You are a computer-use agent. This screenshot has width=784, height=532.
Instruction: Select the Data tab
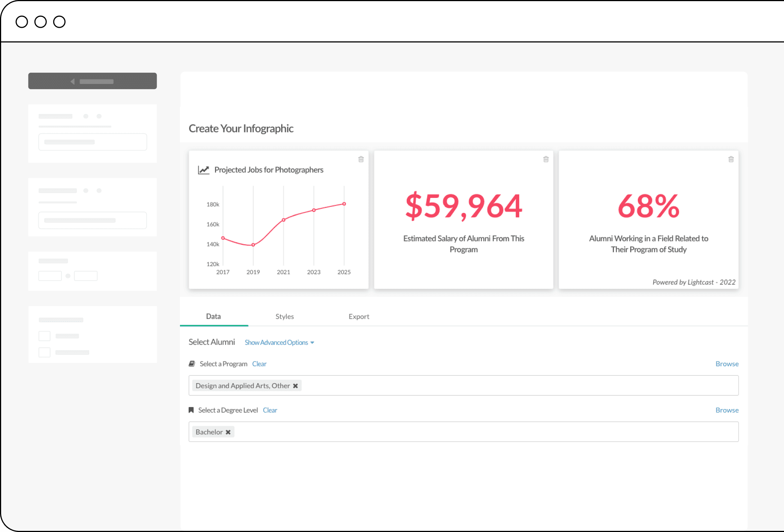[213, 316]
